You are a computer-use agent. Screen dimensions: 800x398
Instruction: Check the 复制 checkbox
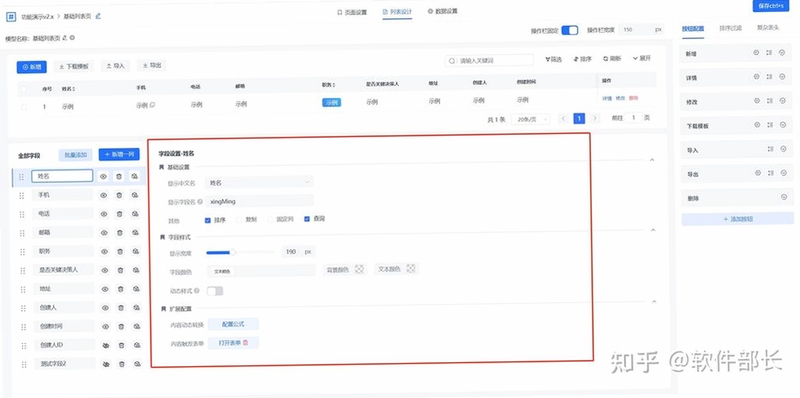238,220
